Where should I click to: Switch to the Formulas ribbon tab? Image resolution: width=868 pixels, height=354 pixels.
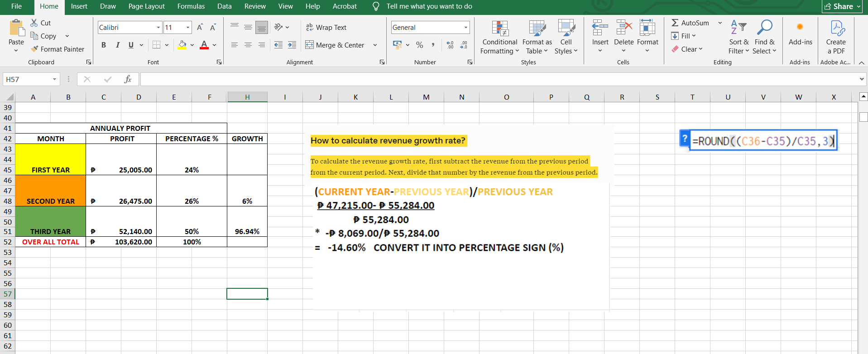(191, 6)
